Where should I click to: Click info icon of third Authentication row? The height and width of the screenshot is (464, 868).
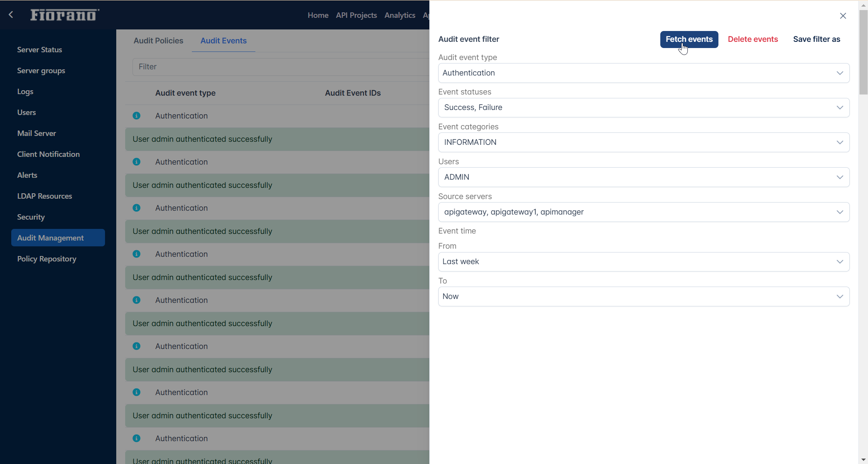pos(136,208)
